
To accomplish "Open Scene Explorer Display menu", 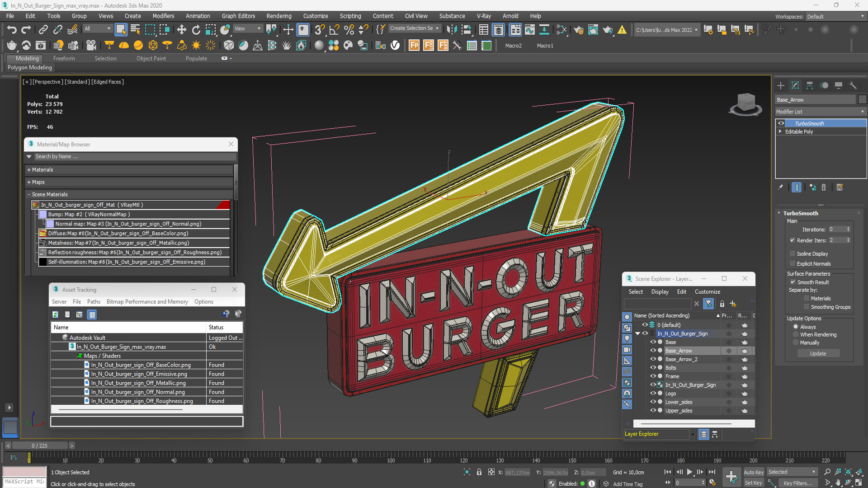I will point(660,291).
